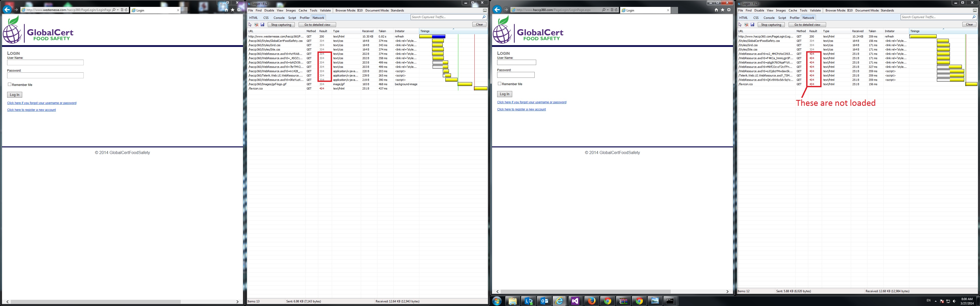Viewport: 980px width, 306px height.
Task: Open Document Mode: Standards dropdown in left F12 window
Action: (x=384, y=11)
